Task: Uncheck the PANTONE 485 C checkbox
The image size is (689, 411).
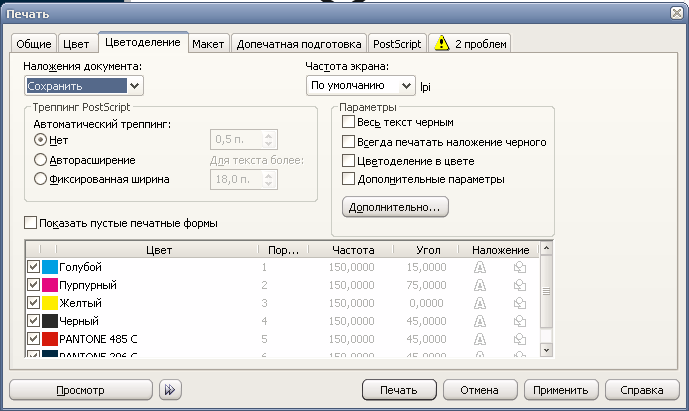Action: (33, 339)
